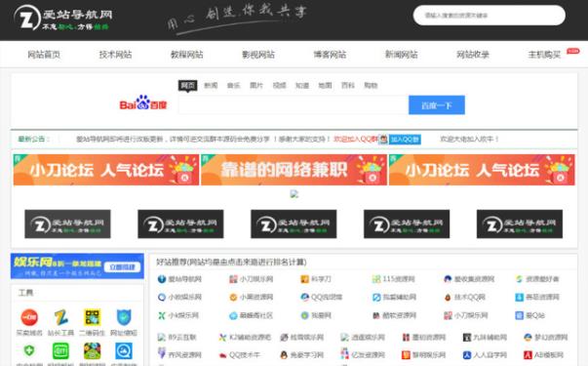Click the red badge next to 主机购买
Image resolution: width=588 pixels, height=366 pixels.
(x=572, y=51)
